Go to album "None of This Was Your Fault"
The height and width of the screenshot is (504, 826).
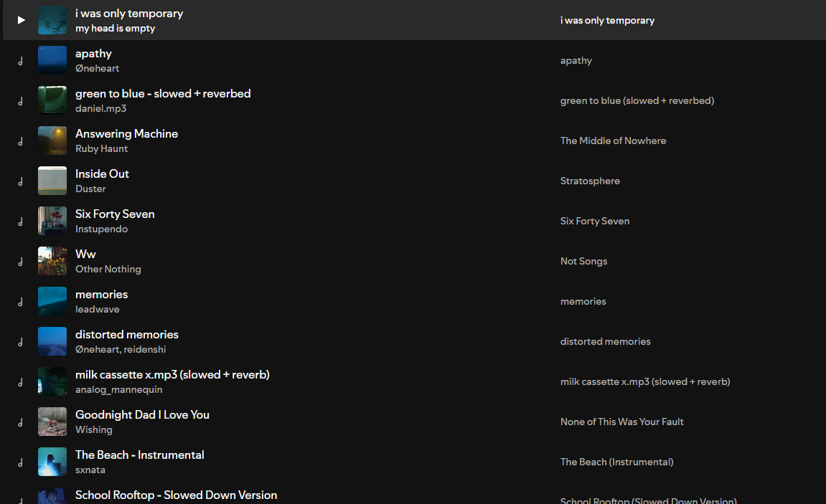[621, 422]
